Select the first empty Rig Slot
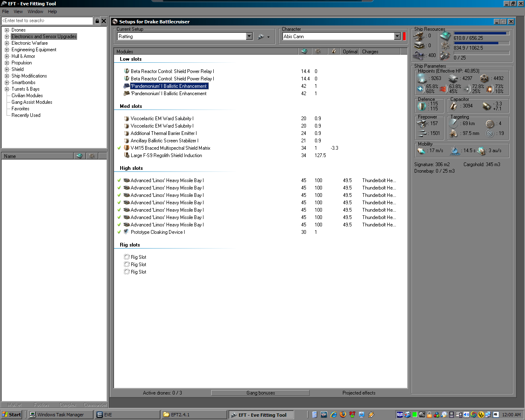 click(x=135, y=257)
